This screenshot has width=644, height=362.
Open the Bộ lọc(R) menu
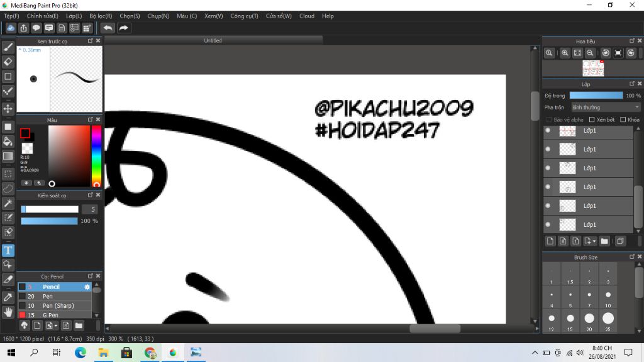101,16
